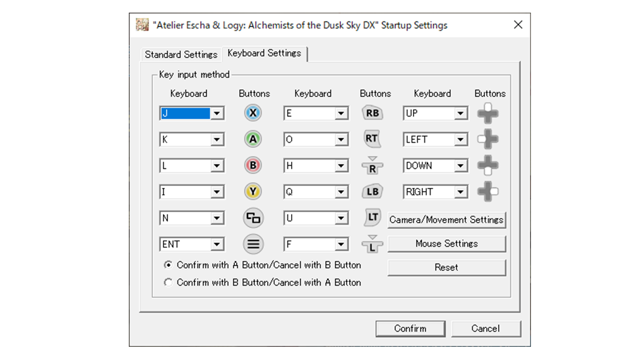Open the DOWN key dropdown

tap(460, 166)
